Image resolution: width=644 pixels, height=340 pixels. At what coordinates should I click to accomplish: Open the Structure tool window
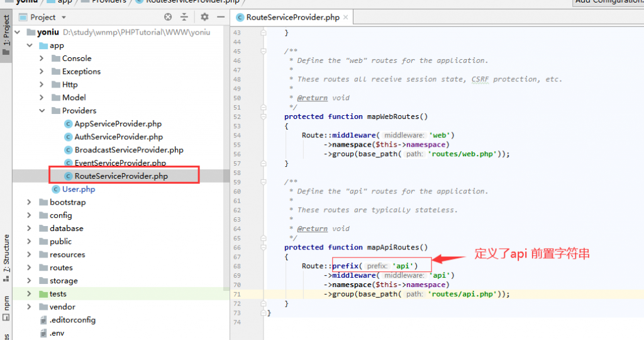click(6, 252)
